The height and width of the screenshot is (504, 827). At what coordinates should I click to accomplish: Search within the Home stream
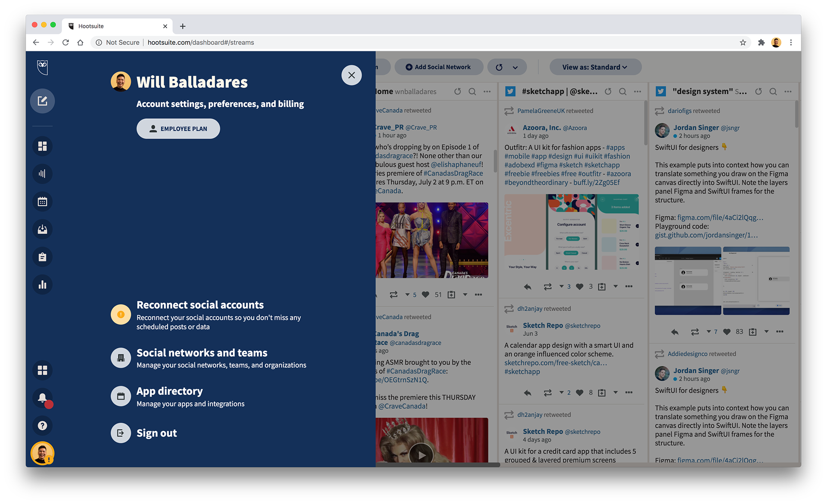pyautogui.click(x=473, y=92)
